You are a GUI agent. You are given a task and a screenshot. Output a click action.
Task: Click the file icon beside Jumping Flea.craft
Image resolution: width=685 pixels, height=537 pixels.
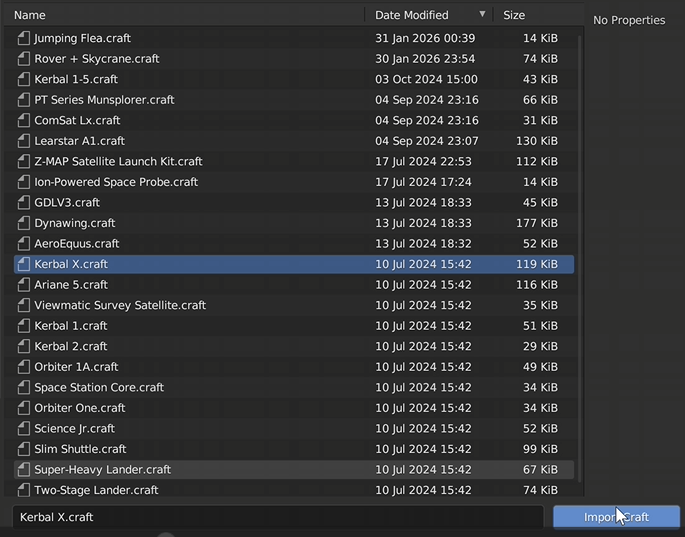tap(24, 38)
